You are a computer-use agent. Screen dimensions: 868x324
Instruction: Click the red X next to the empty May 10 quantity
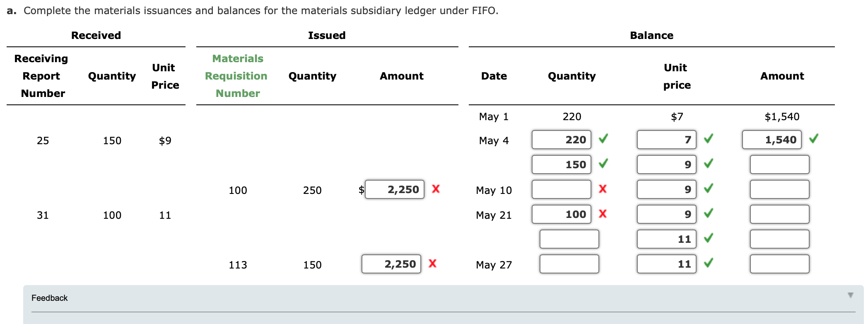click(603, 189)
